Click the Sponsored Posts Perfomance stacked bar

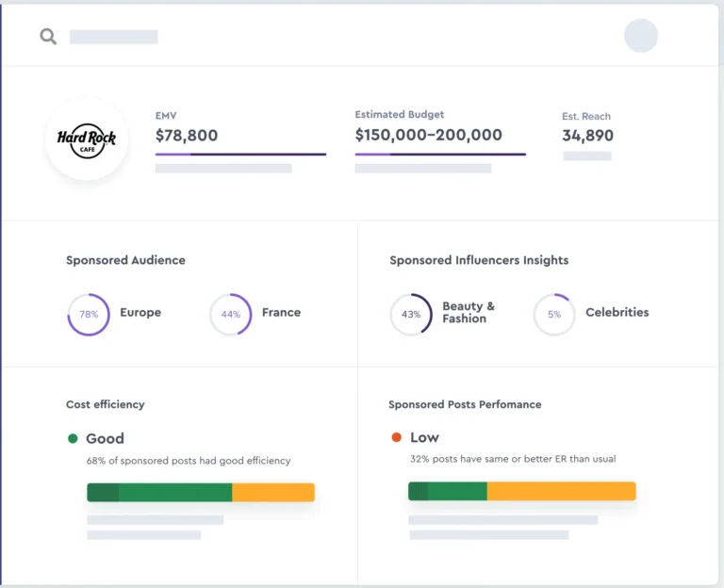521,491
